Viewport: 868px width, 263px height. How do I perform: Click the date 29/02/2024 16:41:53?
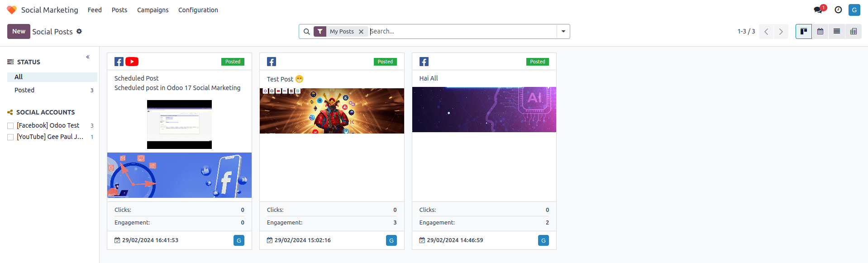coord(150,240)
